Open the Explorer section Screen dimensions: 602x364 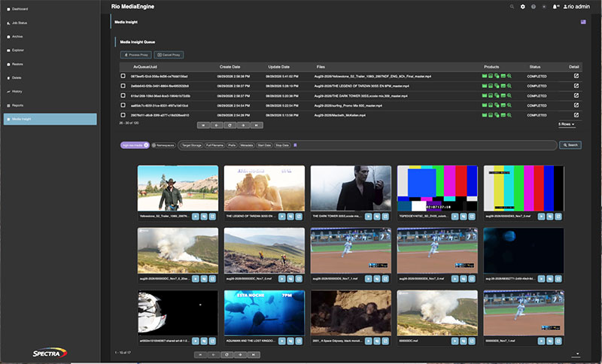point(17,50)
